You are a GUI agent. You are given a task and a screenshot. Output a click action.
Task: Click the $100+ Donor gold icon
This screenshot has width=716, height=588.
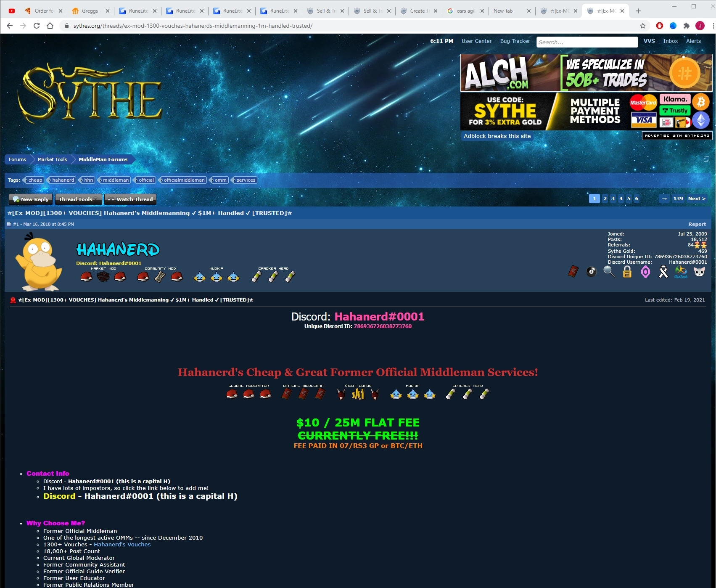pyautogui.click(x=358, y=394)
